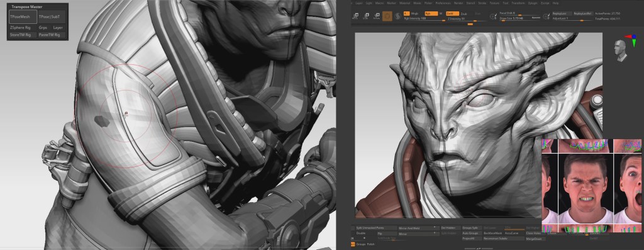Click the Reconstruct Subdiv button
Viewport: 644px width, 250px height.
pos(503,239)
